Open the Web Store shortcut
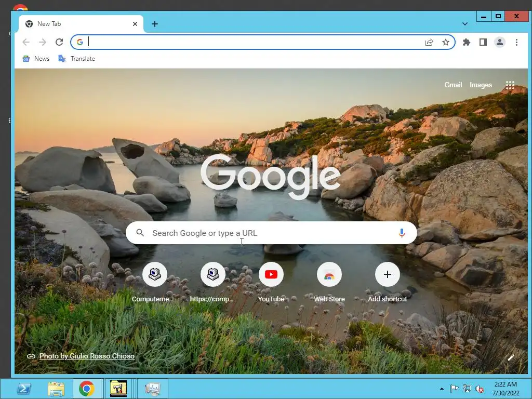 click(x=329, y=282)
